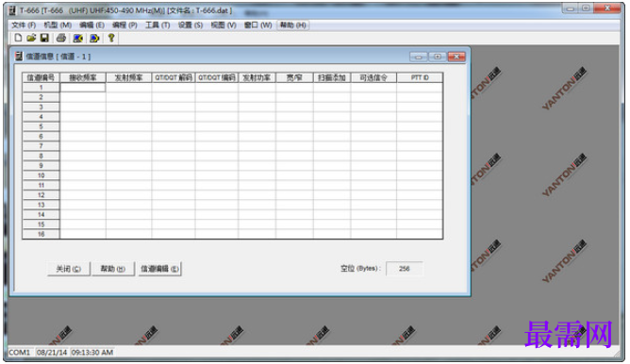The width and height of the screenshot is (630, 364).
Task: Click the 08/21/14 date in status bar
Action: [x=52, y=353]
